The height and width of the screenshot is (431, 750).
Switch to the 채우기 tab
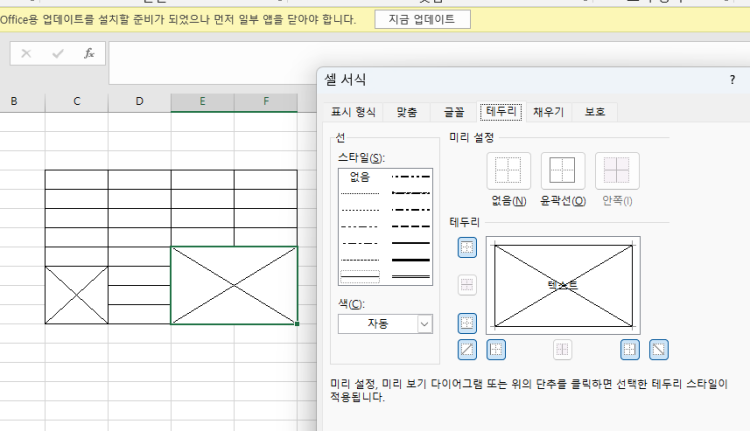coord(549,112)
